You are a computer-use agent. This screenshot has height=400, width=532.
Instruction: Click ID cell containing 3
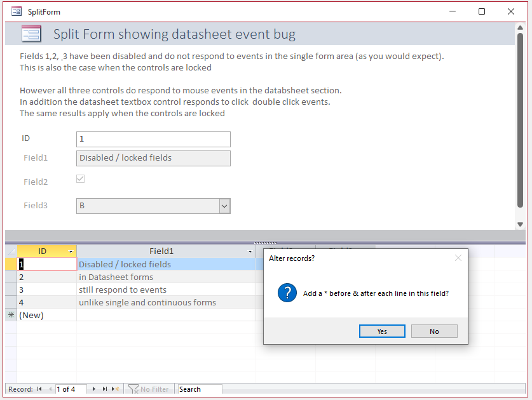coord(47,290)
